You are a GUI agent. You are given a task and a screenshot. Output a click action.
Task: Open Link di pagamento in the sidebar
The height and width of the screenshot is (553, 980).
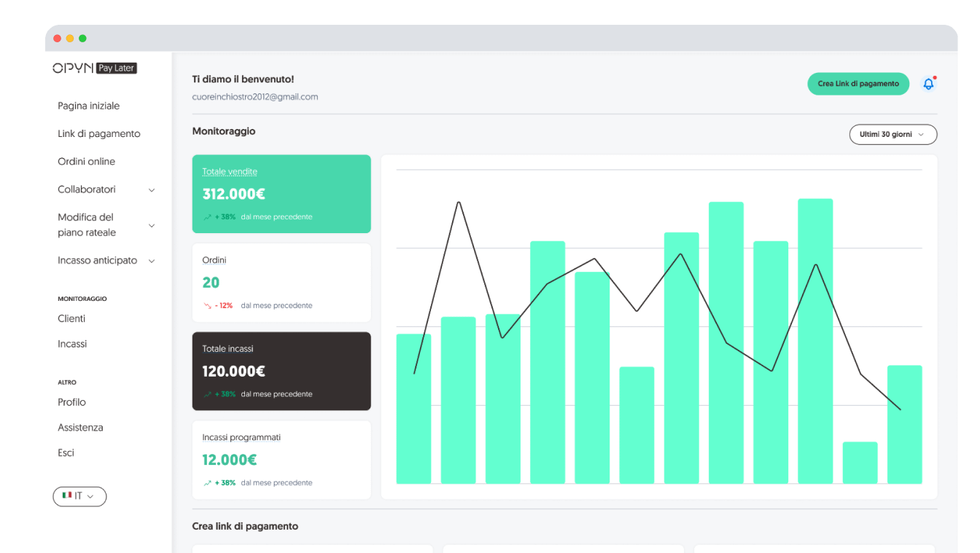click(x=99, y=133)
